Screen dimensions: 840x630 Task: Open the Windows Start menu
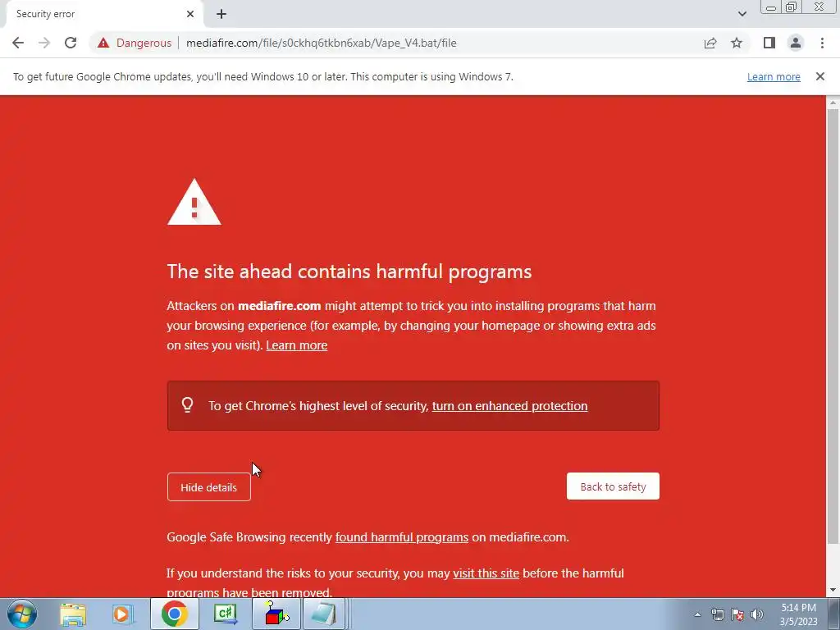pyautogui.click(x=22, y=614)
